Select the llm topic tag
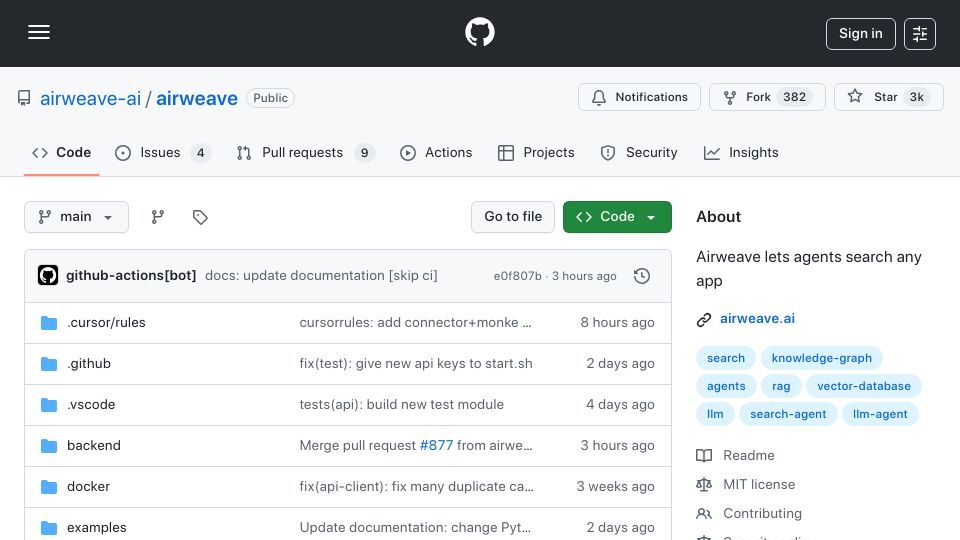Image resolution: width=960 pixels, height=540 pixels. (715, 414)
